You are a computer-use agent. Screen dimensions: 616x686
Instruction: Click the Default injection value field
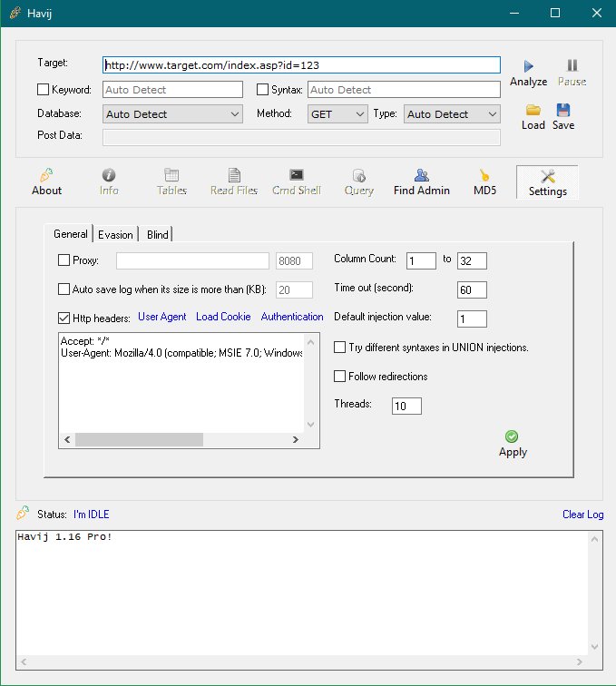pyautogui.click(x=472, y=318)
